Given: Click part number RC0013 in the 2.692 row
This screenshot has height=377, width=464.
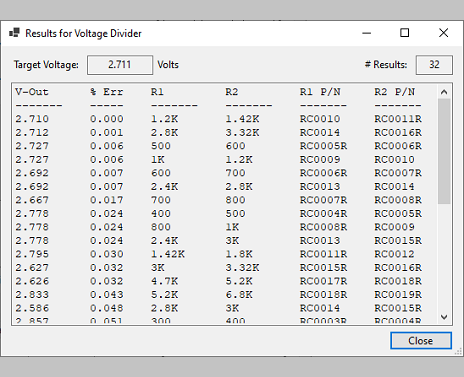Looking at the screenshot, I should pos(320,186).
